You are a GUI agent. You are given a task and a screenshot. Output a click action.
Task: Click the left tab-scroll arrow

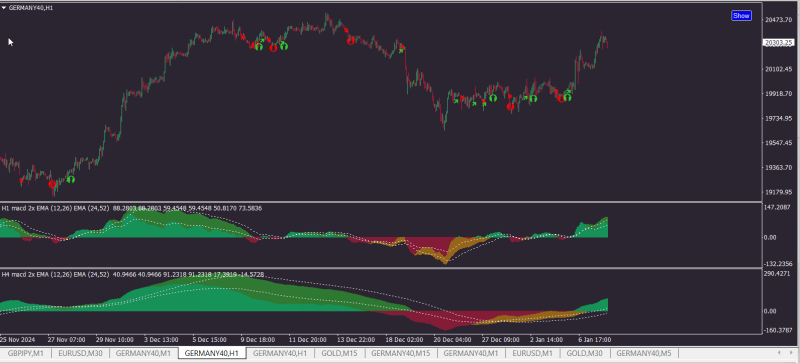pyautogui.click(x=779, y=353)
